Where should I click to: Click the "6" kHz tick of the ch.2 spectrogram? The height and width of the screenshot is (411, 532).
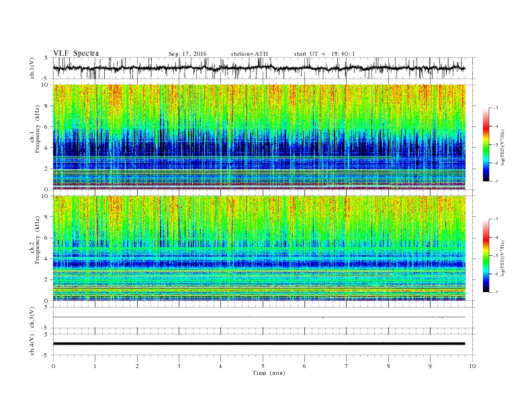click(47, 238)
